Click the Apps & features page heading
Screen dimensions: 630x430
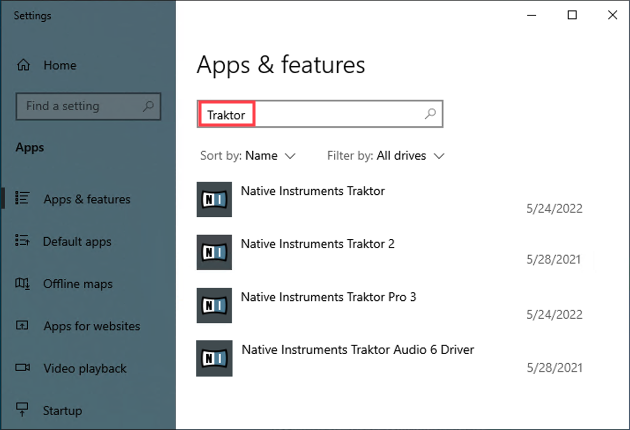(281, 65)
